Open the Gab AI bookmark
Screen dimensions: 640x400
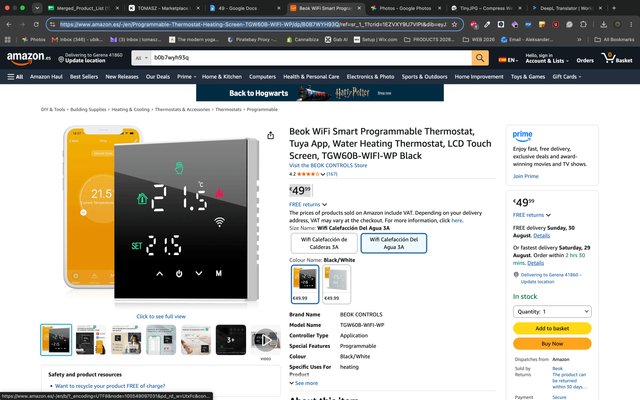click(336, 40)
